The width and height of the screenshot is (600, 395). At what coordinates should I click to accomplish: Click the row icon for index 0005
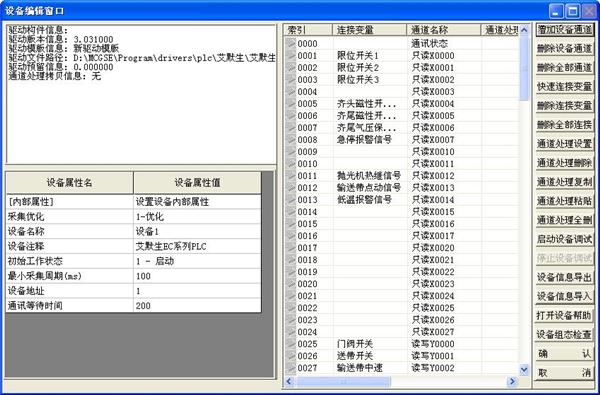tap(291, 104)
